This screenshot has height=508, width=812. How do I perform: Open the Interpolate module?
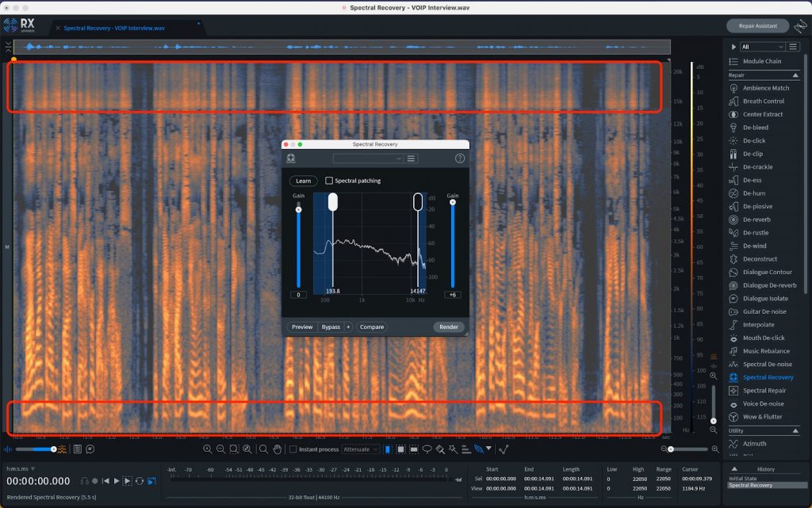[752, 325]
